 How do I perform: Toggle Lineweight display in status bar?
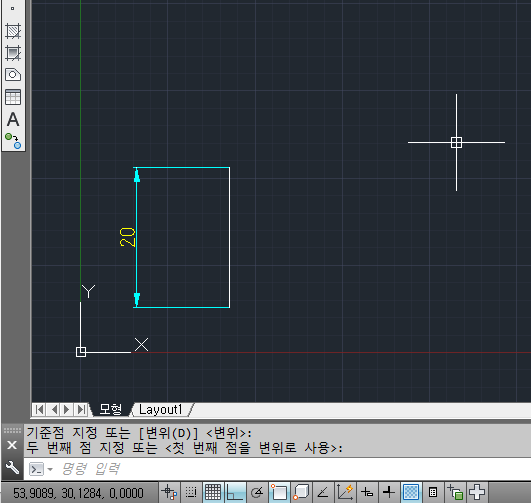tap(389, 492)
